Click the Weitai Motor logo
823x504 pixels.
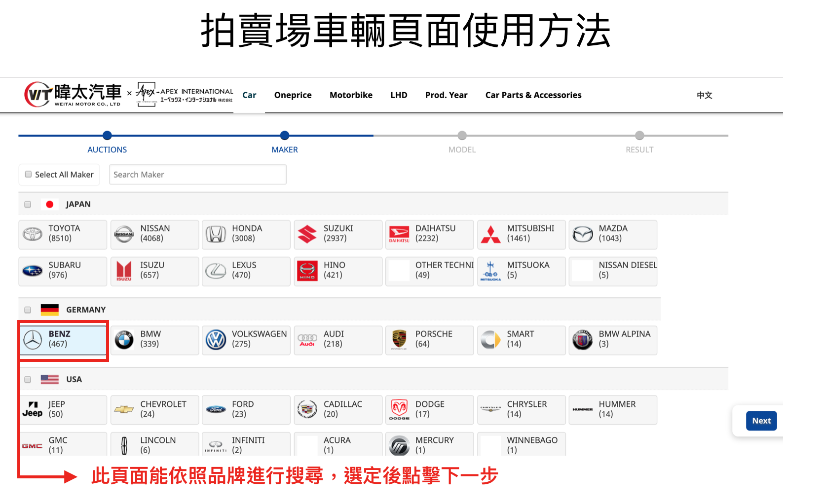point(73,95)
